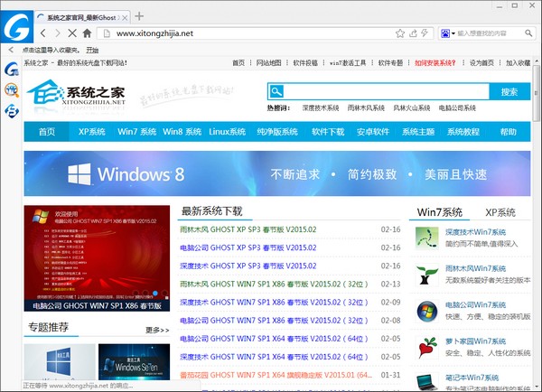Switch to the XP系统 tab
Image resolution: width=542 pixels, height=392 pixels.
click(x=500, y=212)
